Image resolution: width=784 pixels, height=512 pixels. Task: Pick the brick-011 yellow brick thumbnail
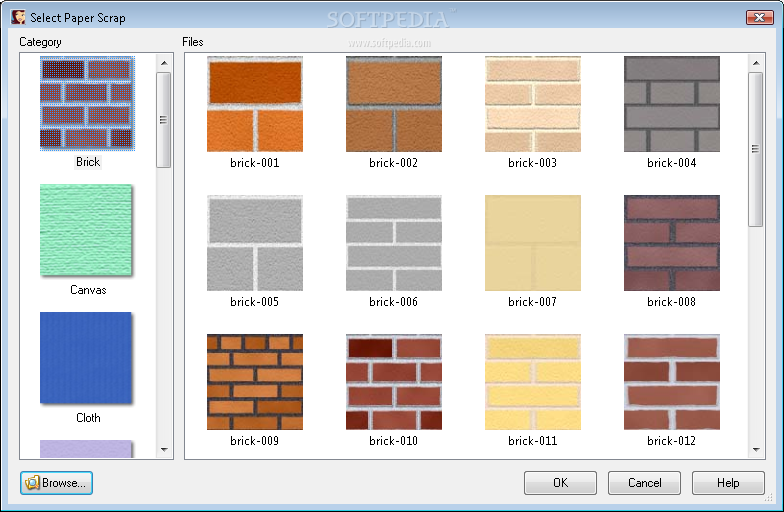coord(532,382)
